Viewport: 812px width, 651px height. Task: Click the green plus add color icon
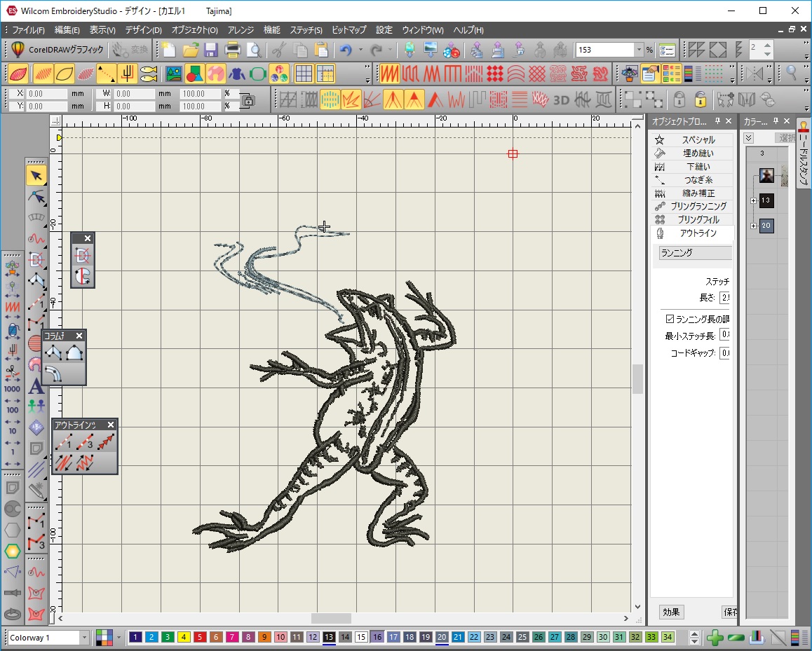tap(715, 638)
